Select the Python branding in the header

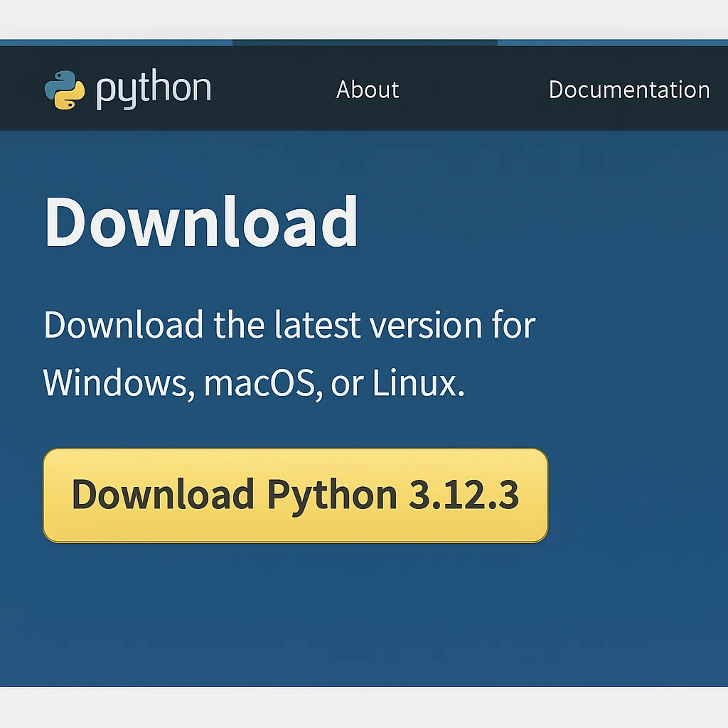coord(128,88)
